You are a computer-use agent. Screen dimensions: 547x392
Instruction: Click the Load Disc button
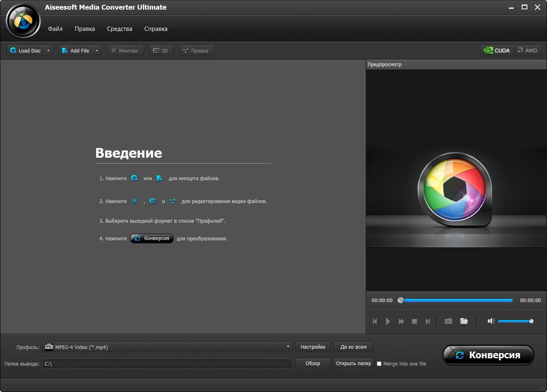point(25,51)
